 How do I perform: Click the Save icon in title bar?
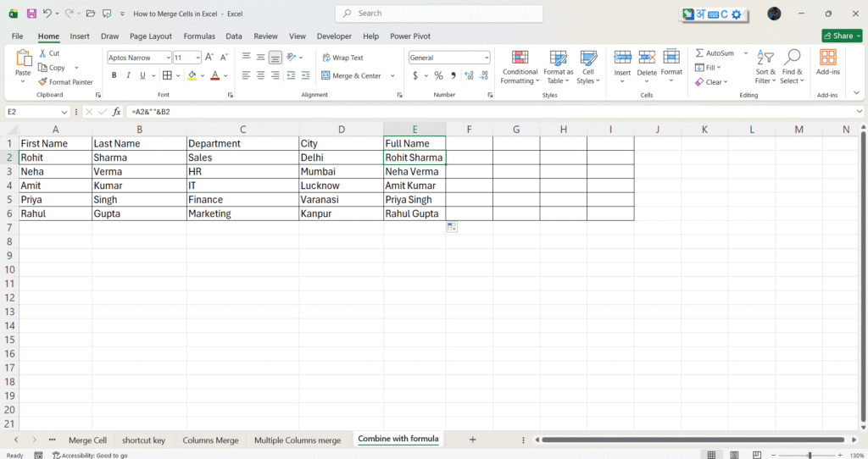[x=31, y=14]
